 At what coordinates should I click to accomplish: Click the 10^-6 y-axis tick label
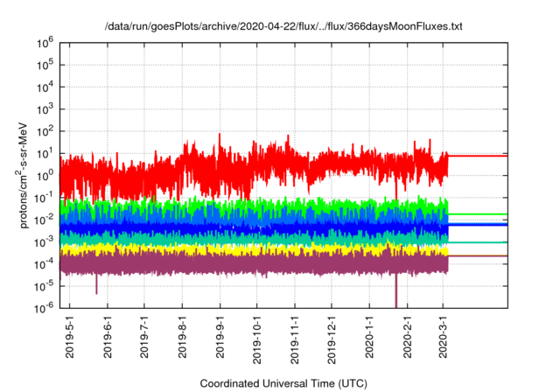point(45,308)
